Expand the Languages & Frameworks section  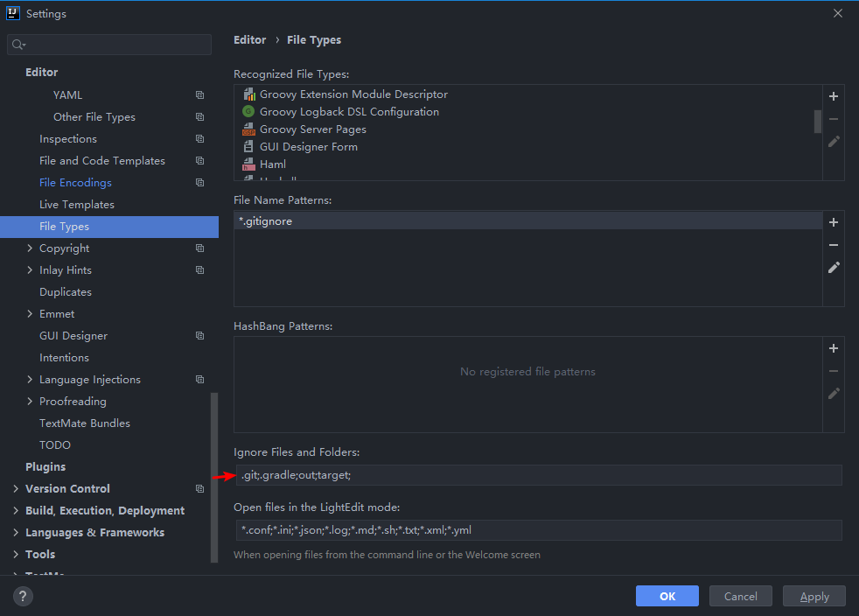coord(16,533)
